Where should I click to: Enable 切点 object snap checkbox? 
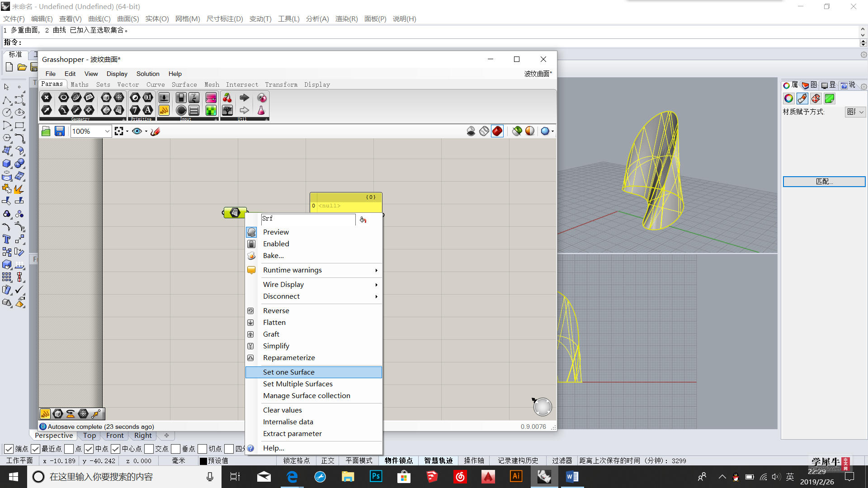click(x=202, y=449)
